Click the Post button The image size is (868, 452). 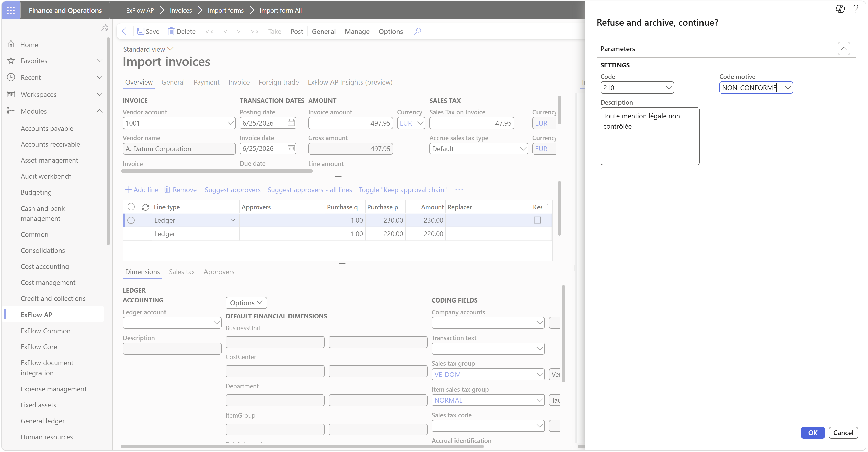297,31
